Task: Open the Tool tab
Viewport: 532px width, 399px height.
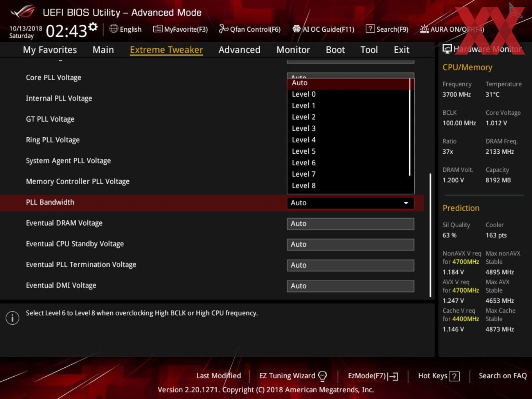Action: (369, 50)
